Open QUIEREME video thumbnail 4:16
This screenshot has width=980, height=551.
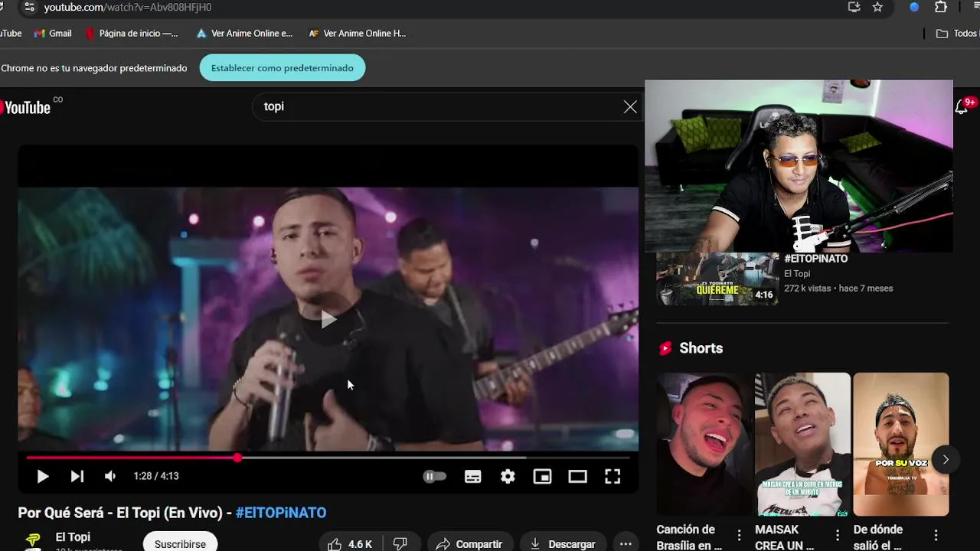click(x=717, y=279)
